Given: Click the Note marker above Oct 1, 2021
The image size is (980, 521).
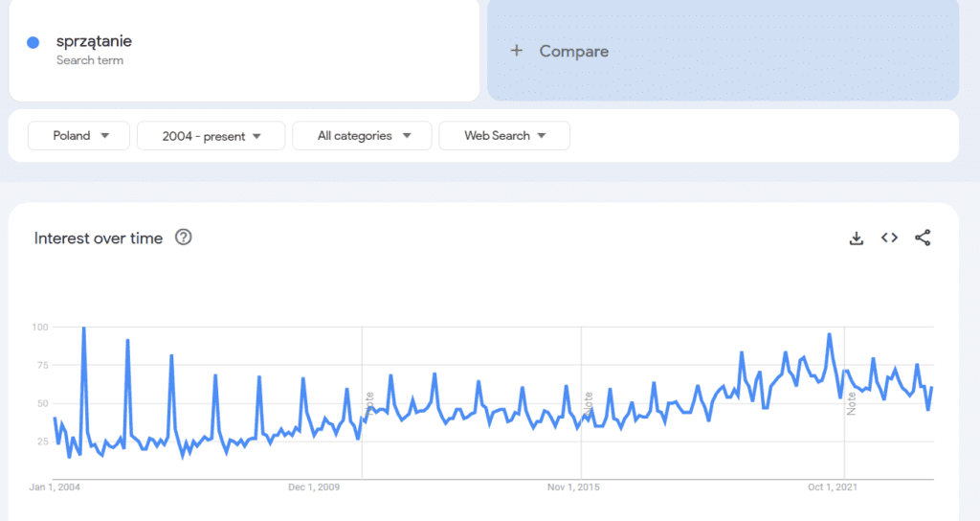Looking at the screenshot, I should 851,402.
